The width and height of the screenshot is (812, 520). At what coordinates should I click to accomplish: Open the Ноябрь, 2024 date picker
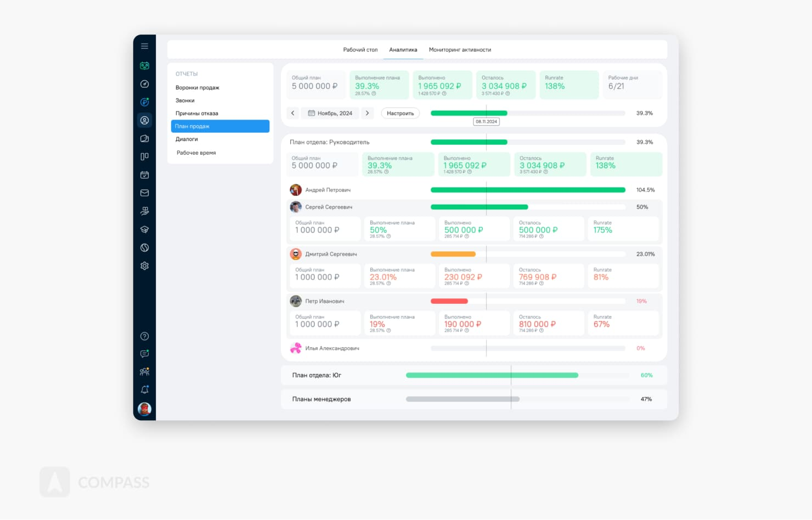tap(330, 113)
